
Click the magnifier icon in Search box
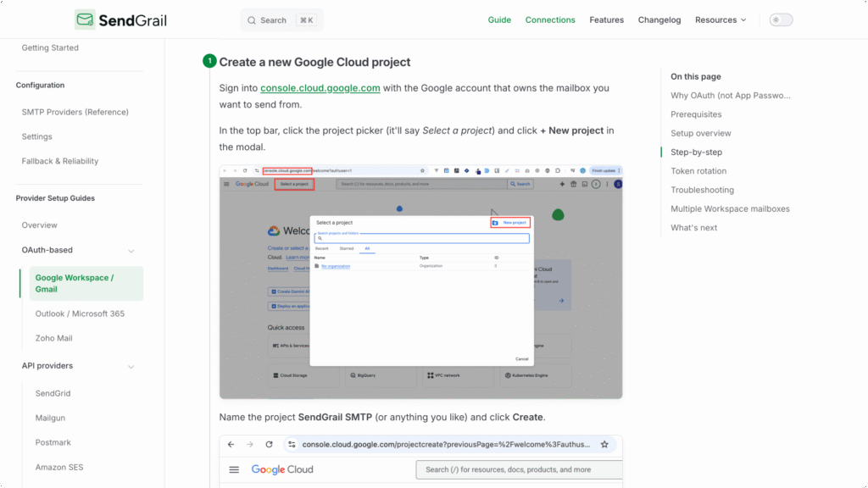252,20
